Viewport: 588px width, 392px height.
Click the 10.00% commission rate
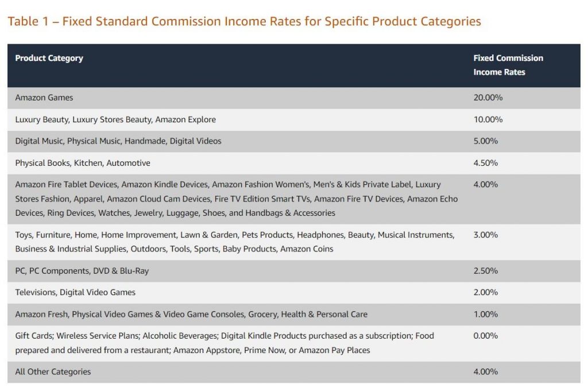pos(488,119)
